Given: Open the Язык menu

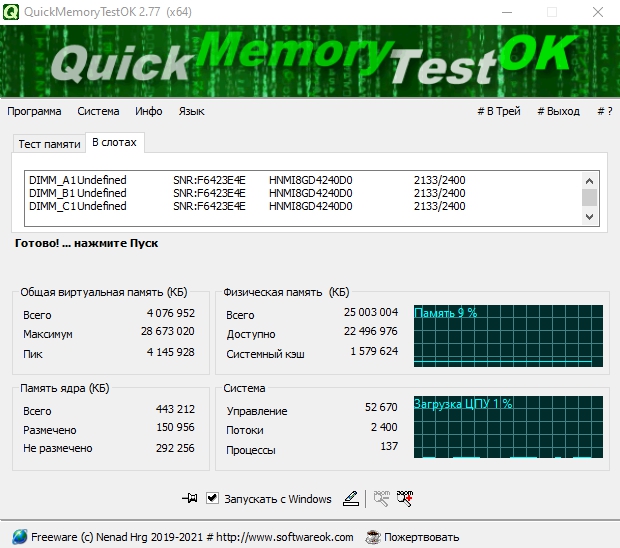Looking at the screenshot, I should pos(191,111).
